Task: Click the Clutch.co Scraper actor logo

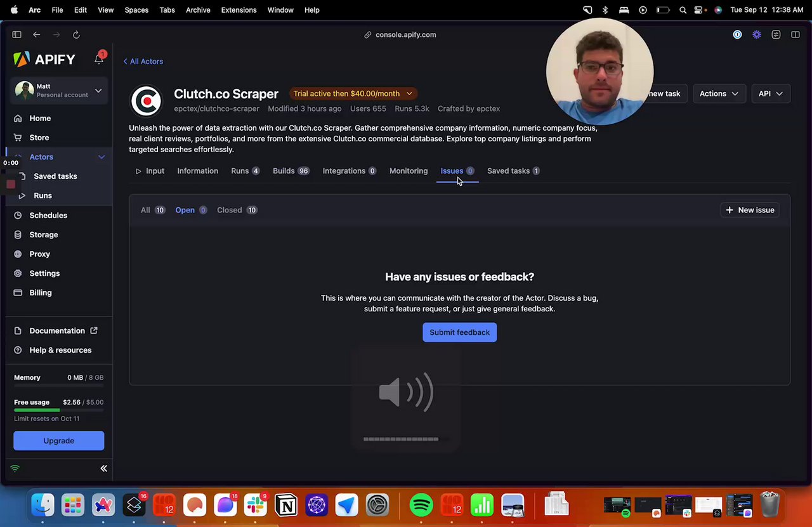Action: 146,101
